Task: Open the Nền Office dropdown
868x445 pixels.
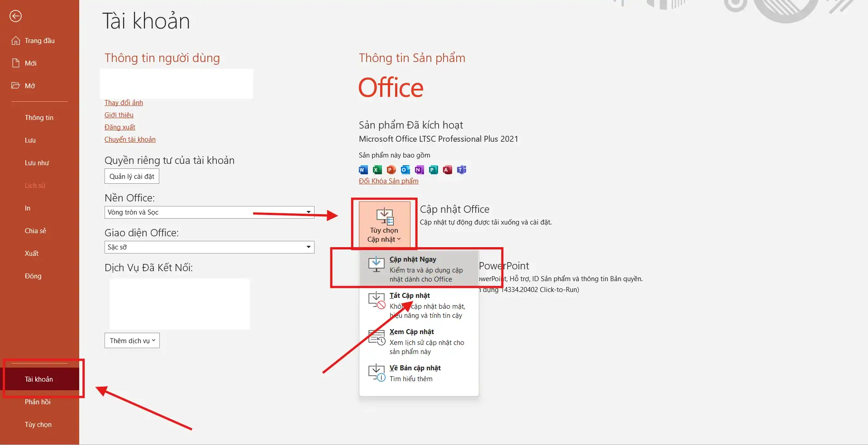Action: [x=308, y=212]
